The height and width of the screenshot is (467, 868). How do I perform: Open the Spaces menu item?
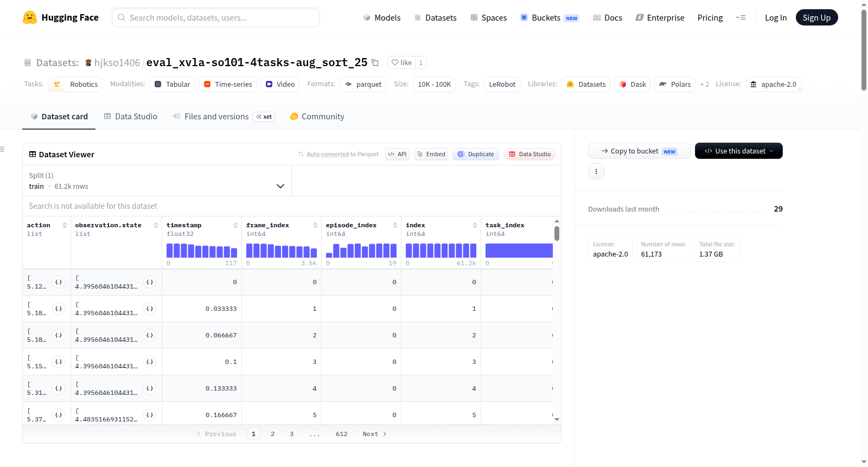click(x=488, y=17)
